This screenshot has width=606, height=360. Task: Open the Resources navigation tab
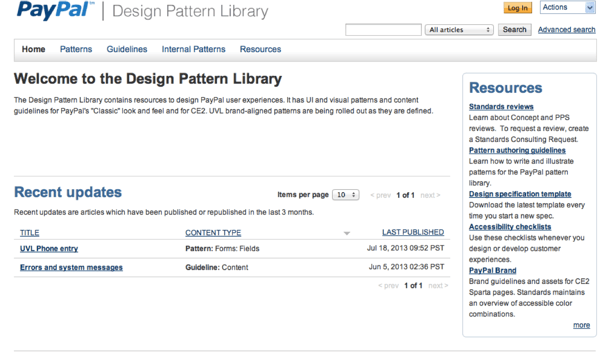(260, 49)
